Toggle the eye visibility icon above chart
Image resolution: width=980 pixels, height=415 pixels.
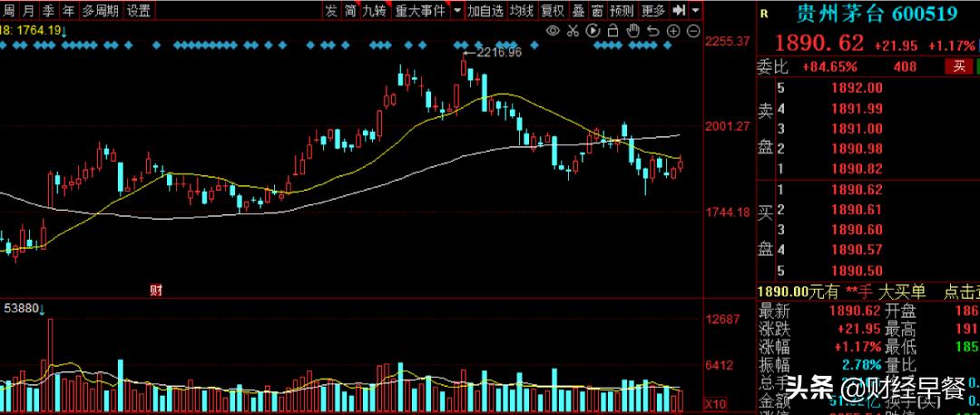[x=553, y=31]
